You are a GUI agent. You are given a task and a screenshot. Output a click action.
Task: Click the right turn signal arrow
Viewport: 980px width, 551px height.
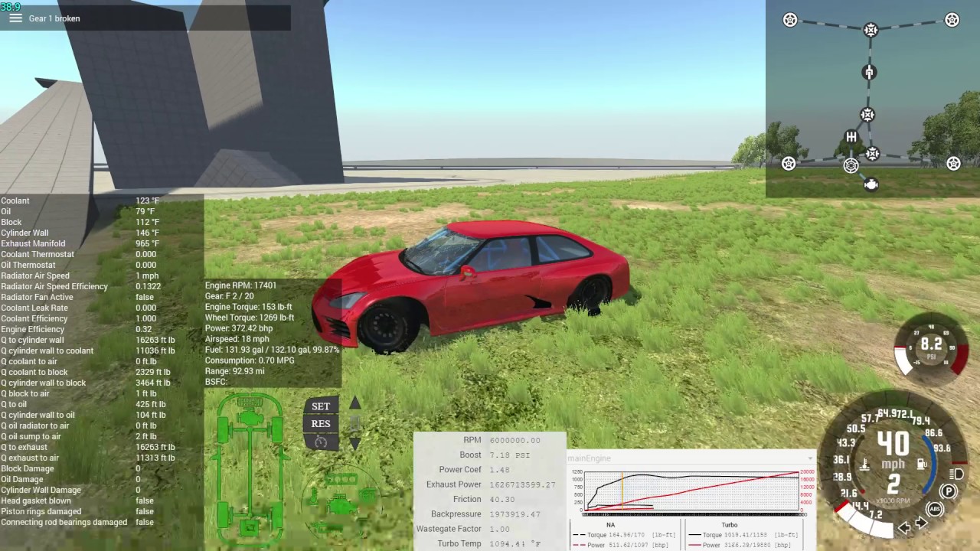click(921, 524)
